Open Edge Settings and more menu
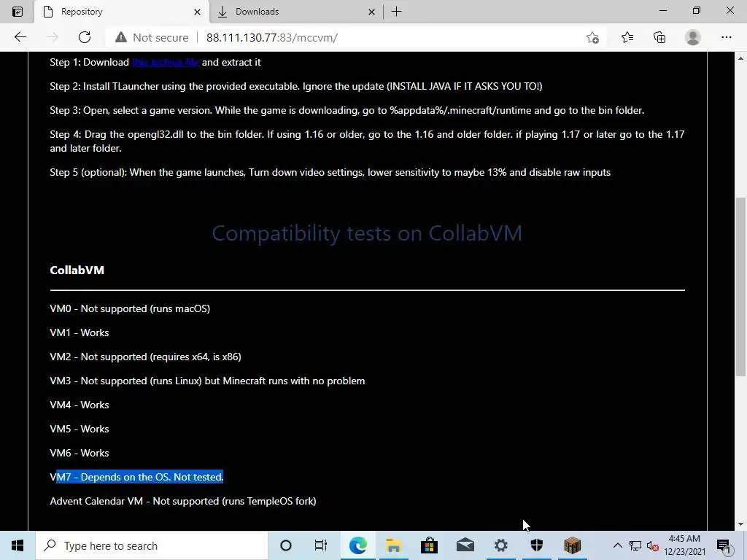This screenshot has height=560, width=747. tap(726, 37)
